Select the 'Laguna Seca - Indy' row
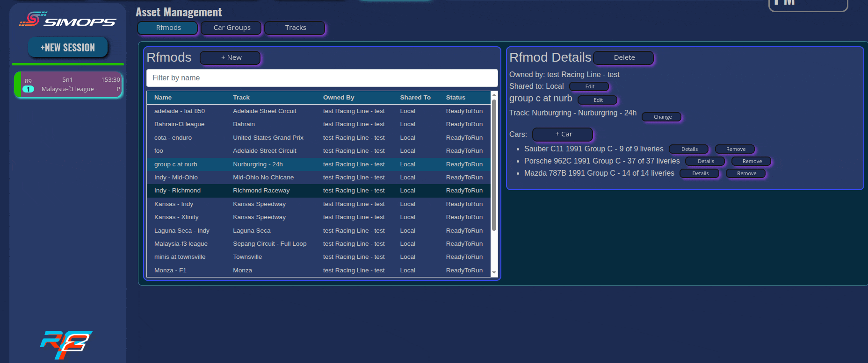Image resolution: width=868 pixels, height=363 pixels. tap(318, 231)
